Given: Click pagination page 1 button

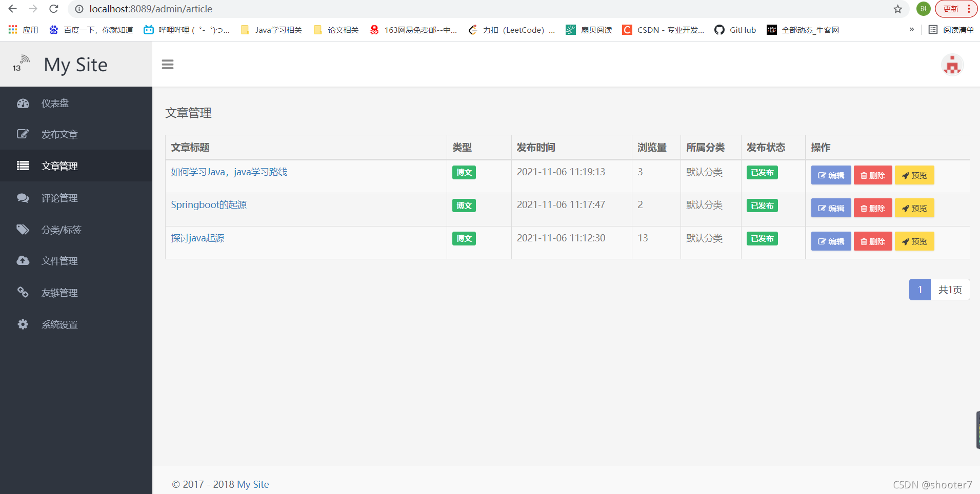Looking at the screenshot, I should coord(919,290).
